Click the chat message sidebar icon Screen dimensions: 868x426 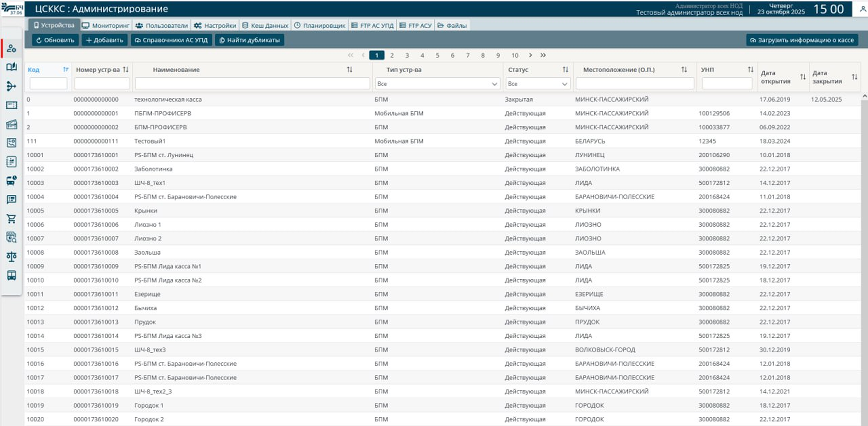click(11, 199)
